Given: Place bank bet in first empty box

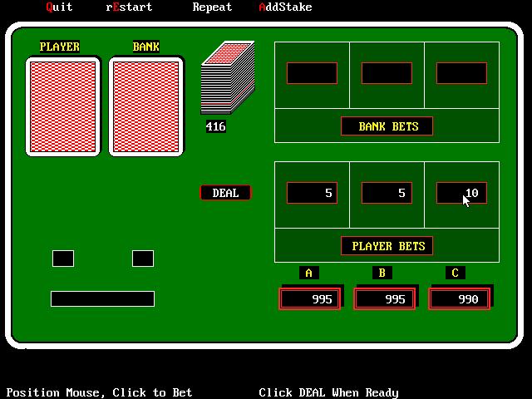Looking at the screenshot, I should pos(313,73).
